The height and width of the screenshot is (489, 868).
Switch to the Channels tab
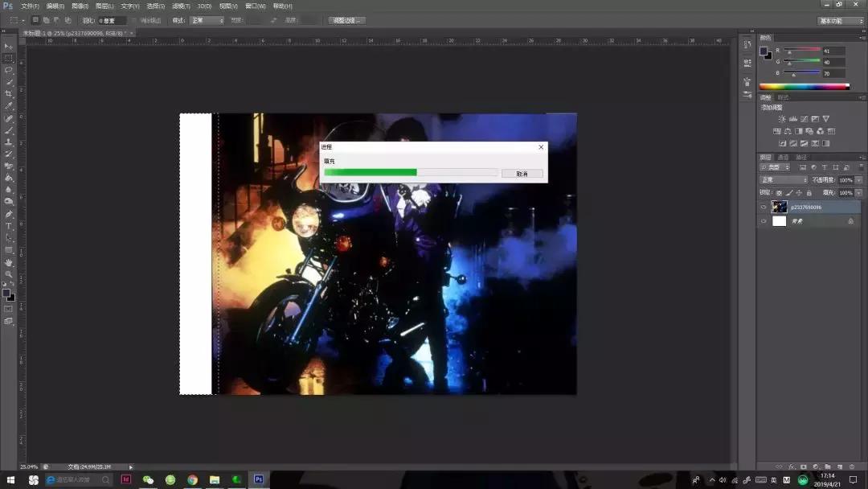click(x=783, y=157)
